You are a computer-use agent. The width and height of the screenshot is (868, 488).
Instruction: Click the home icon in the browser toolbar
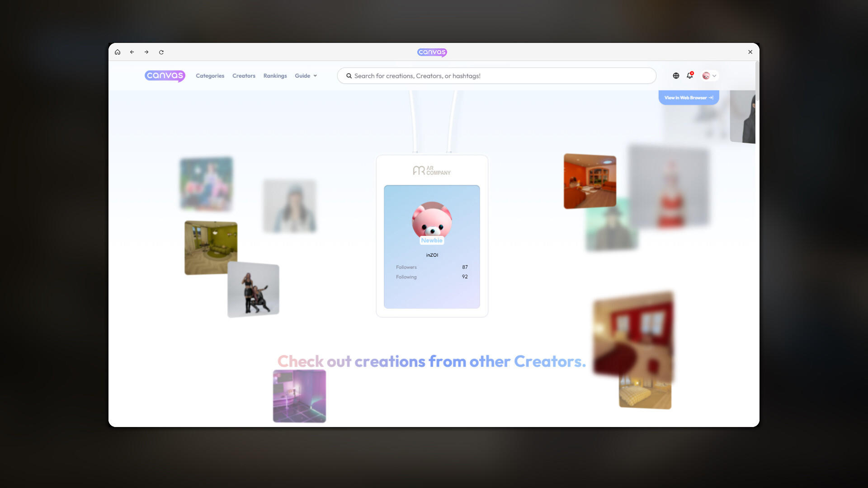(x=118, y=52)
